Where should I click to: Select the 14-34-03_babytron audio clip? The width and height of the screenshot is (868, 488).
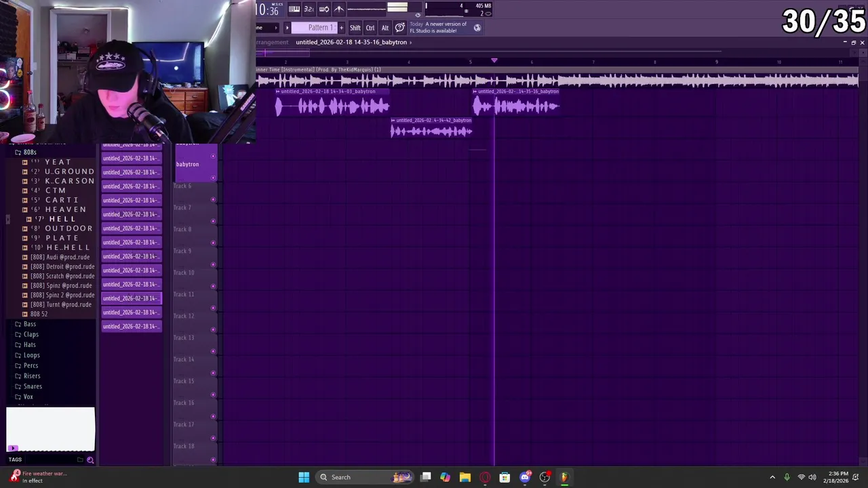click(332, 103)
